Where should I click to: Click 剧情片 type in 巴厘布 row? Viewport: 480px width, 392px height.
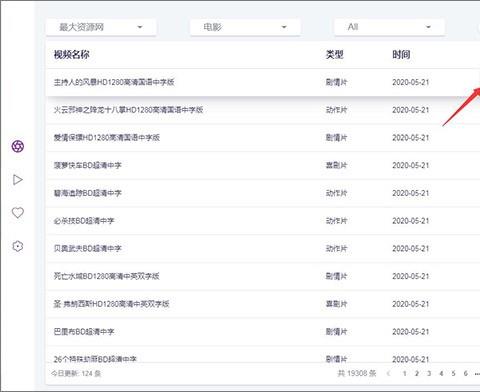(x=336, y=331)
